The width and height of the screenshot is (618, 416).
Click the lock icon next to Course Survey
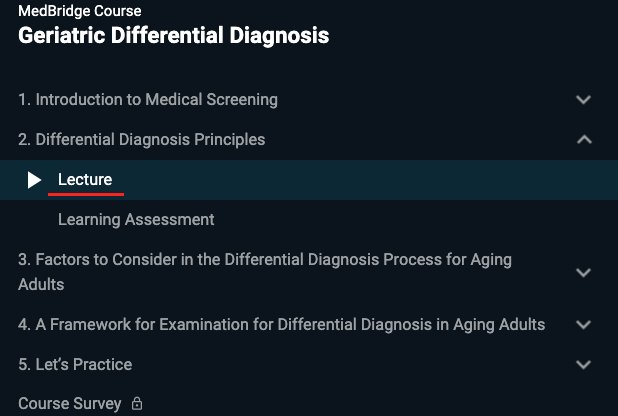tap(137, 403)
